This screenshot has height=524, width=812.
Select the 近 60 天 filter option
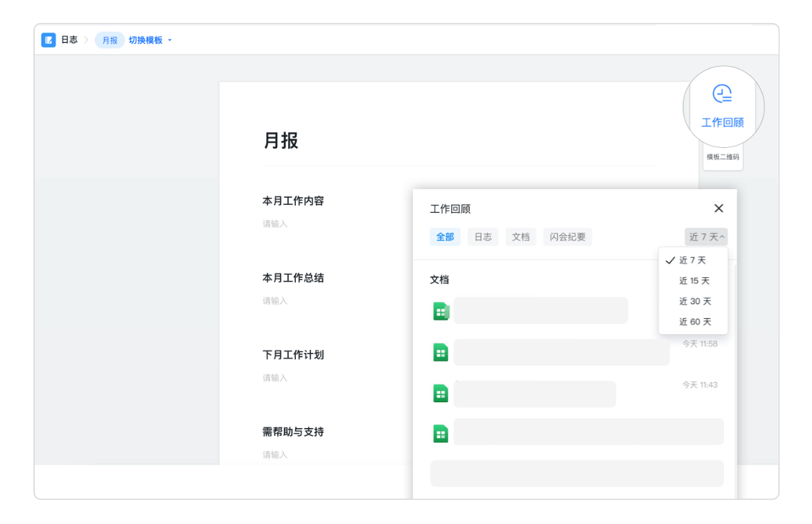click(x=694, y=322)
